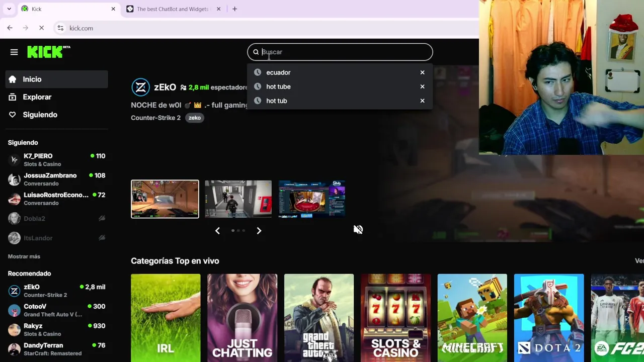Switch to the Kick browser tab
This screenshot has width=644, height=362.
coord(68,9)
